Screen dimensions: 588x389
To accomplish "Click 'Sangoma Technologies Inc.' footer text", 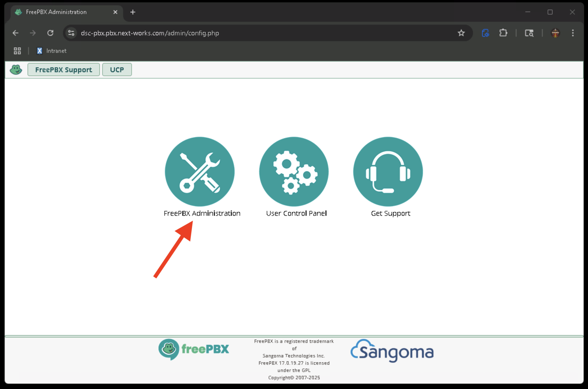I will [294, 356].
